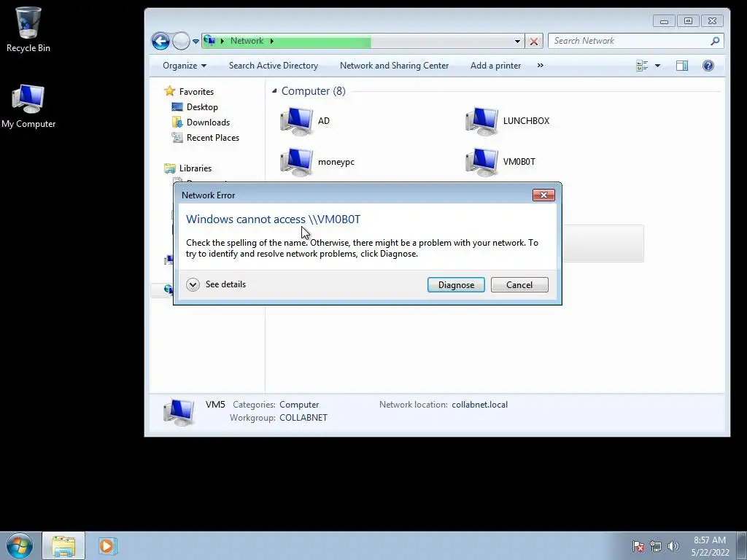Minimize the Network Explorer window
The width and height of the screenshot is (747, 560).
pyautogui.click(x=664, y=21)
